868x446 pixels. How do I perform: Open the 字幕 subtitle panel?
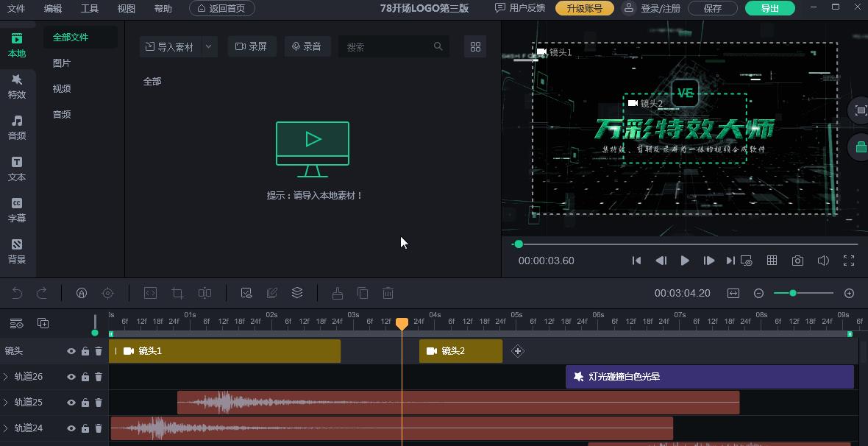click(x=17, y=210)
